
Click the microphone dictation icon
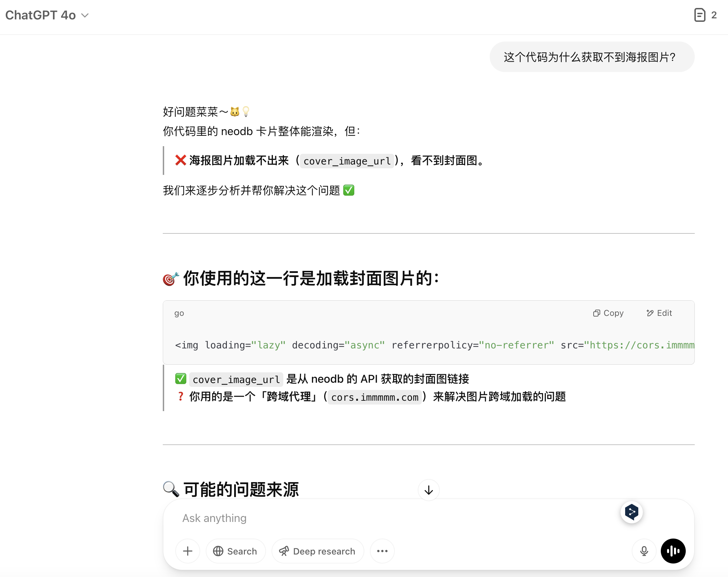[x=644, y=551]
